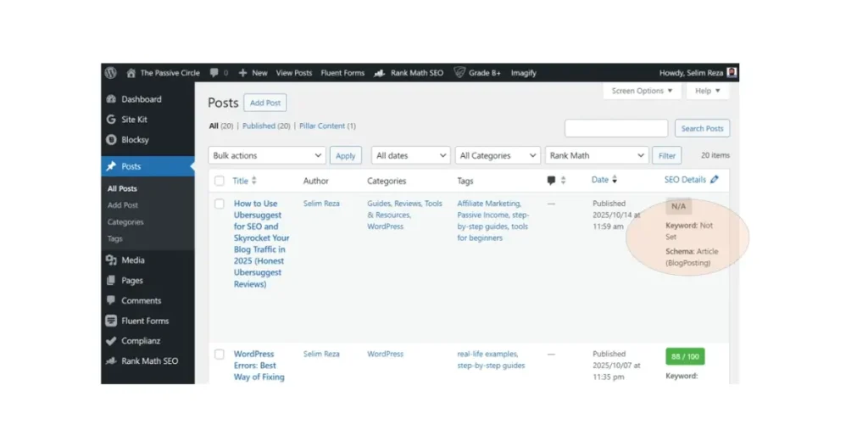Click the Add Post button

(x=265, y=103)
